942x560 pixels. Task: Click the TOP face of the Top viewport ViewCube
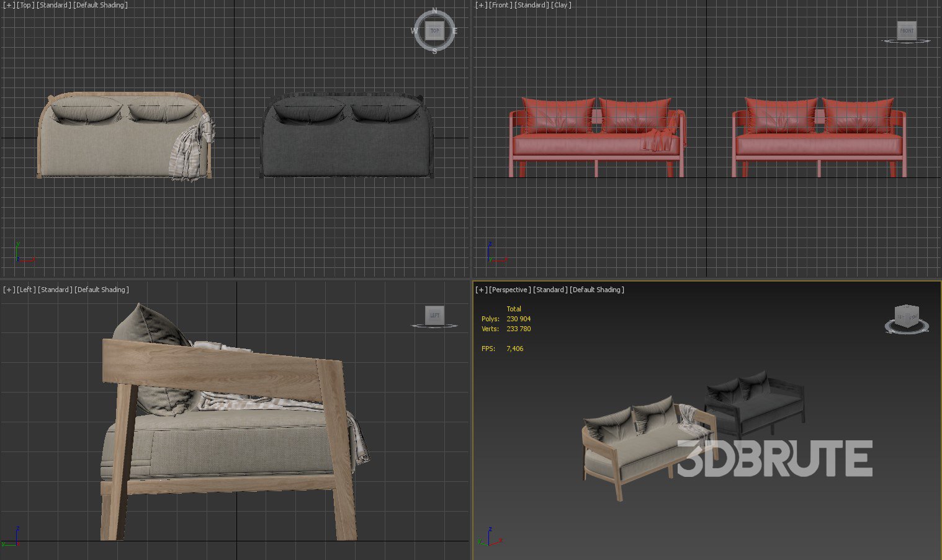434,30
